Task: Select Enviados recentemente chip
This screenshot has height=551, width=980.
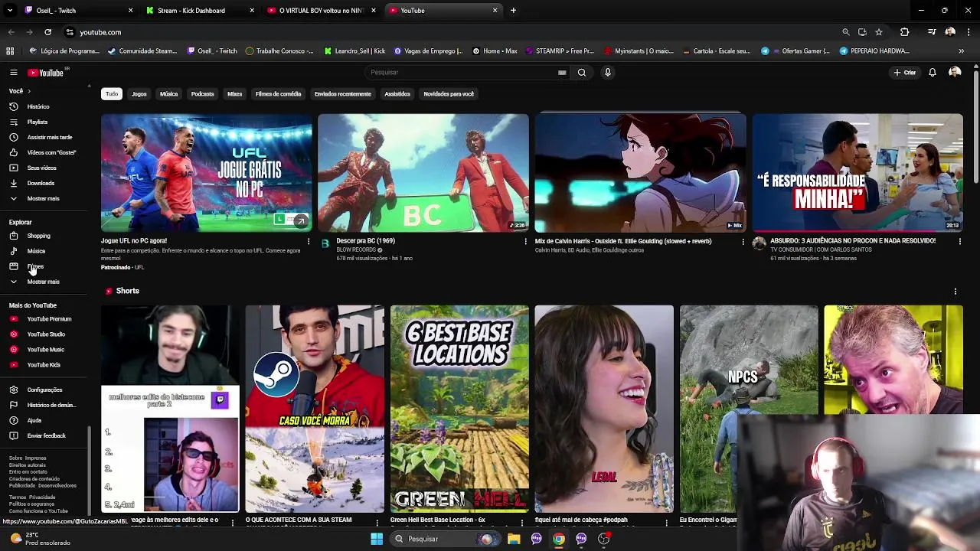Action: [x=342, y=94]
